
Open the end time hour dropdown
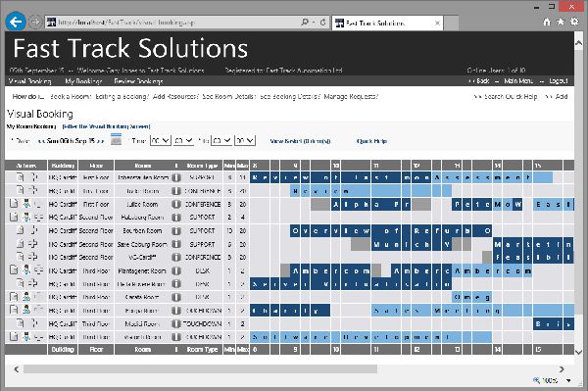(x=221, y=141)
